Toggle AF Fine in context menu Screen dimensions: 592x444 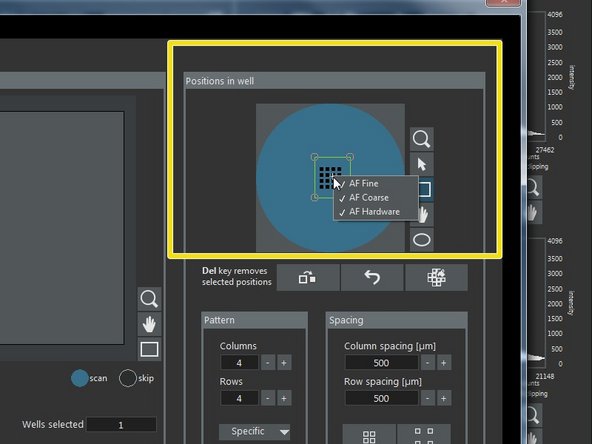coord(376,183)
